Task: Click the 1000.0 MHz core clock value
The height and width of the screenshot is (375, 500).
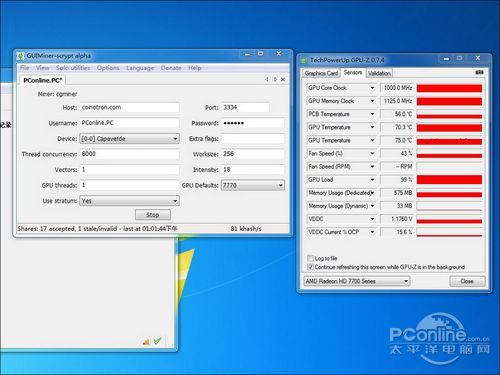Action: [397, 88]
